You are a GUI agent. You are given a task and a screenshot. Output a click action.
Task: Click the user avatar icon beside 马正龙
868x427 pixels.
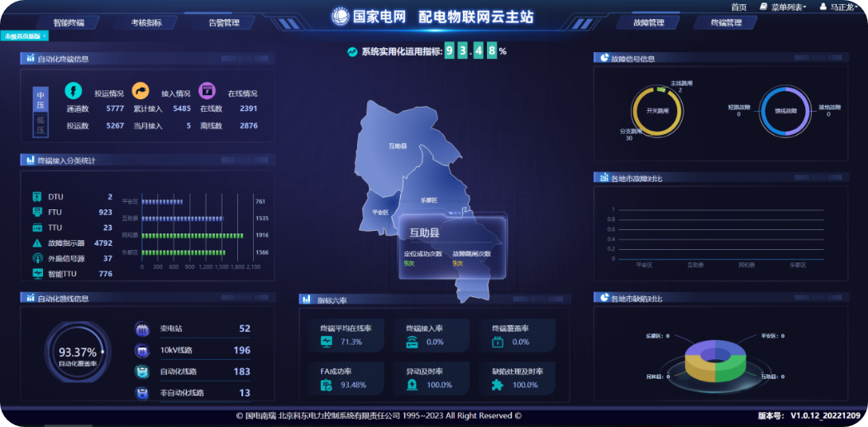pos(823,7)
